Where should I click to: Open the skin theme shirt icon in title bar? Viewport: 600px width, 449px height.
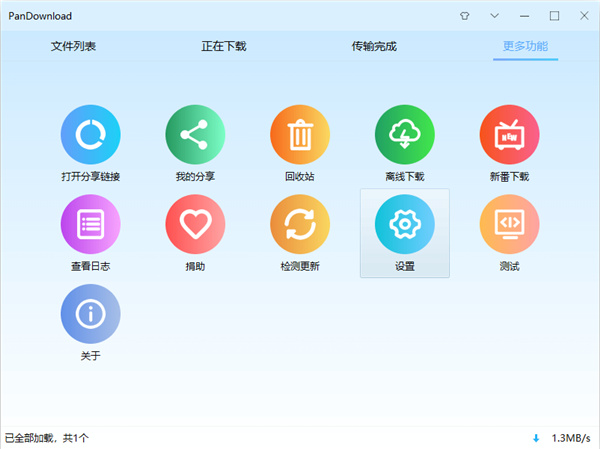[x=464, y=16]
